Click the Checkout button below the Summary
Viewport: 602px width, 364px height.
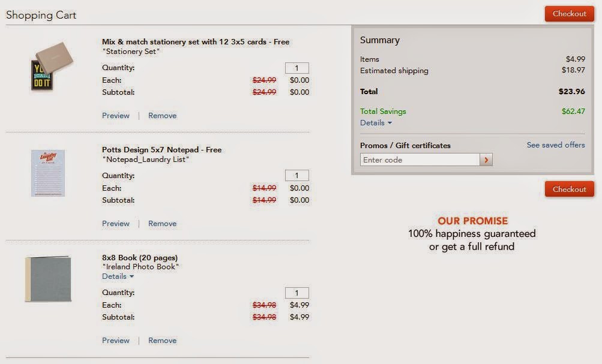(x=570, y=189)
